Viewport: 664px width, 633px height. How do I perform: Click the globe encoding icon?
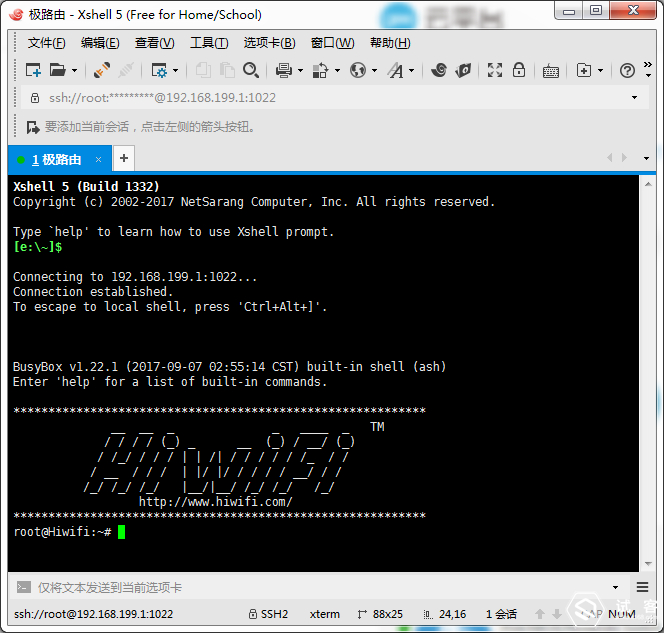pos(358,70)
